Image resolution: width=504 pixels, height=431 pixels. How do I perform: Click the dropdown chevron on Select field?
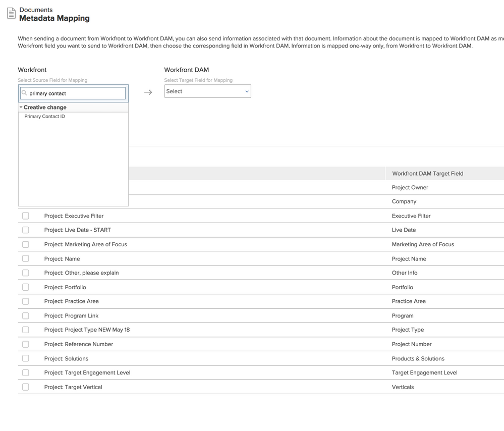(x=247, y=91)
